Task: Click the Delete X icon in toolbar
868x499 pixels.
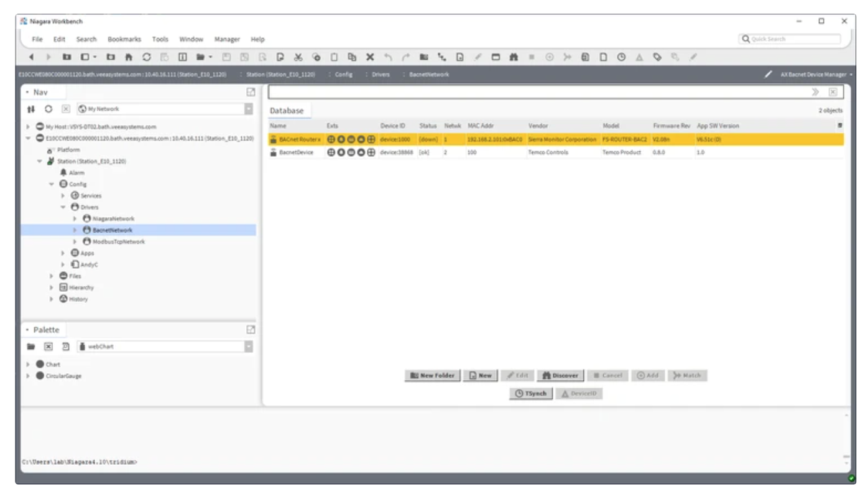Action: 370,57
